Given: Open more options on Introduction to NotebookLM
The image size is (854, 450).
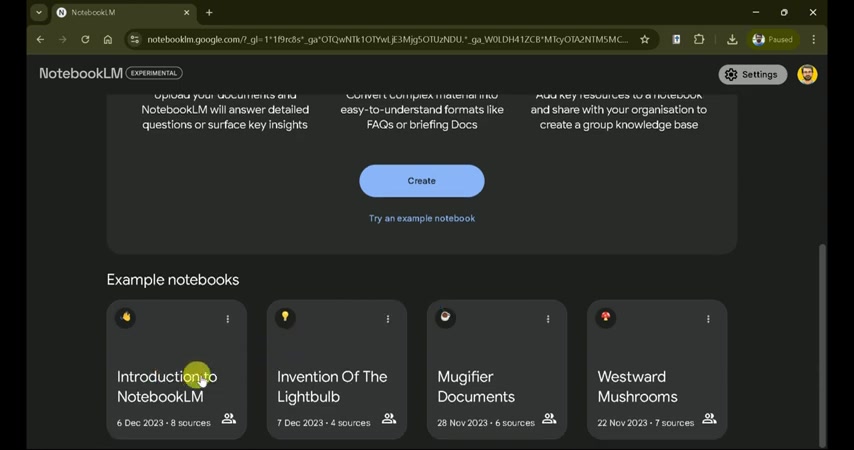Looking at the screenshot, I should coord(228,319).
